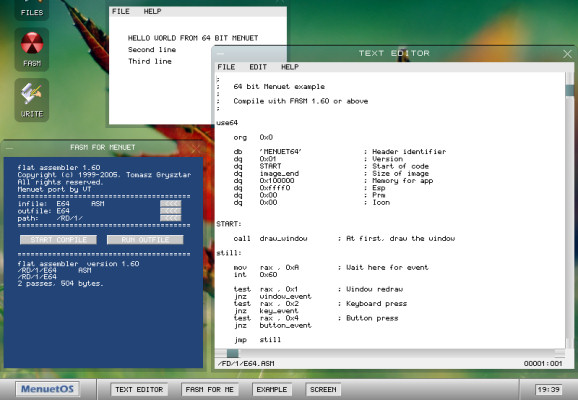Open EDIT menu in Text Editor

(258, 67)
